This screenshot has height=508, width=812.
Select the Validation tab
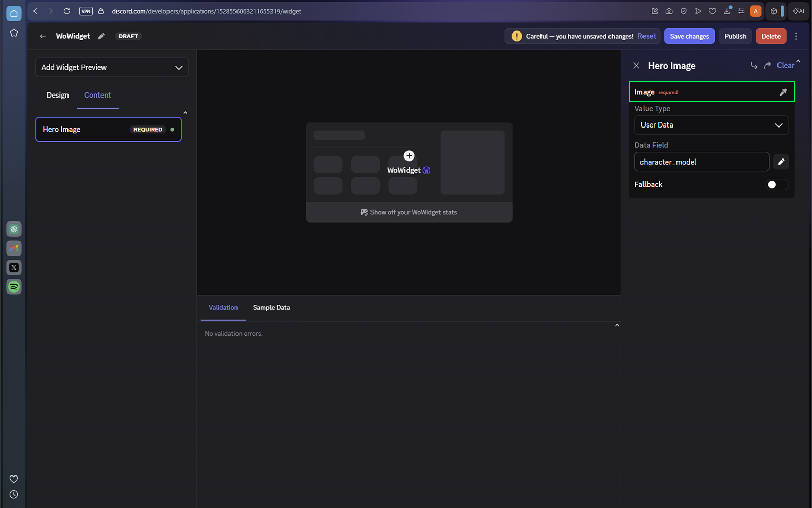click(223, 308)
